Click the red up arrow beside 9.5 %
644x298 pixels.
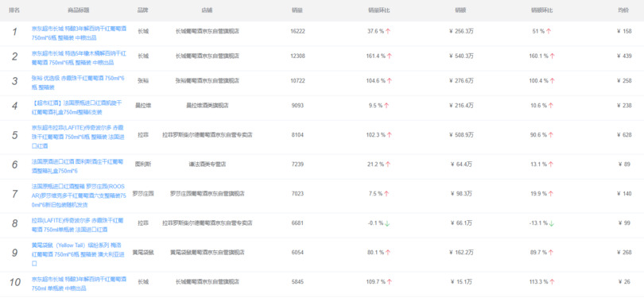pyautogui.click(x=386, y=106)
